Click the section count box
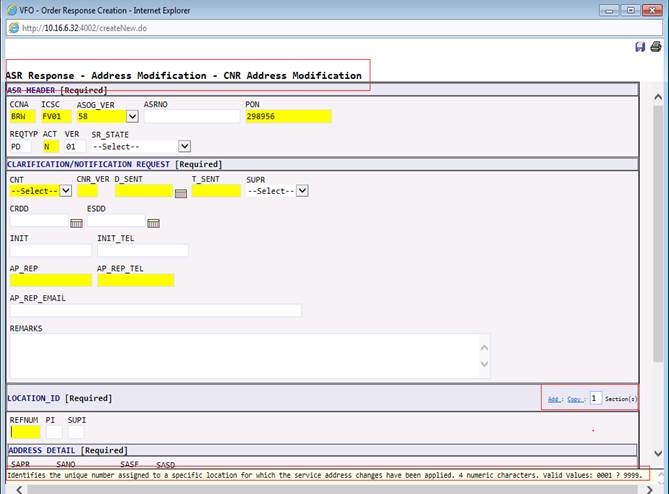The image size is (669, 494). (595, 398)
